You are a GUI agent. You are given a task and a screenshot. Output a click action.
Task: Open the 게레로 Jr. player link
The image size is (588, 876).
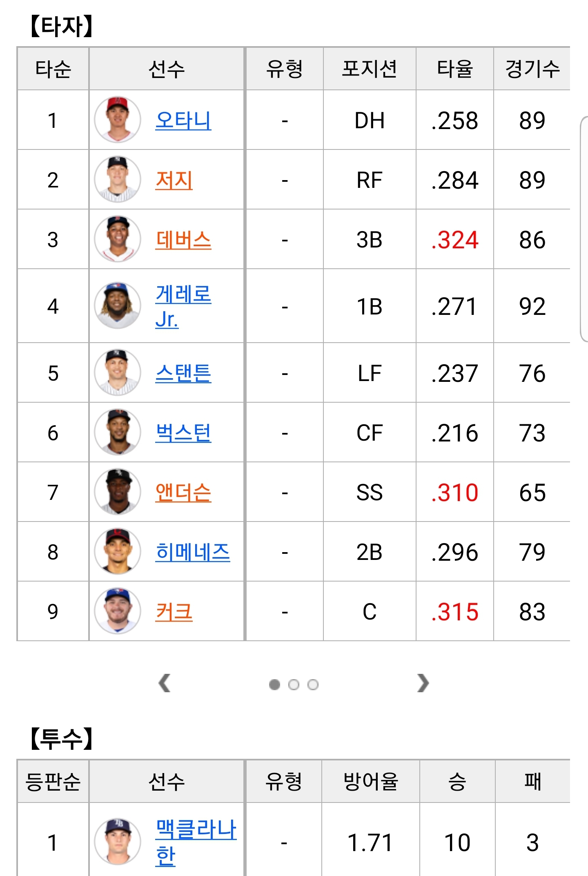(x=183, y=306)
